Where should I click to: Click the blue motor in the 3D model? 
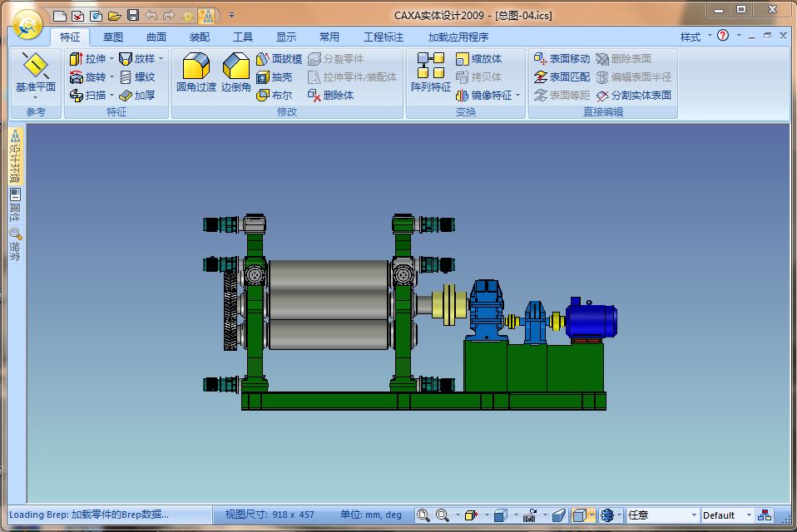click(x=591, y=320)
